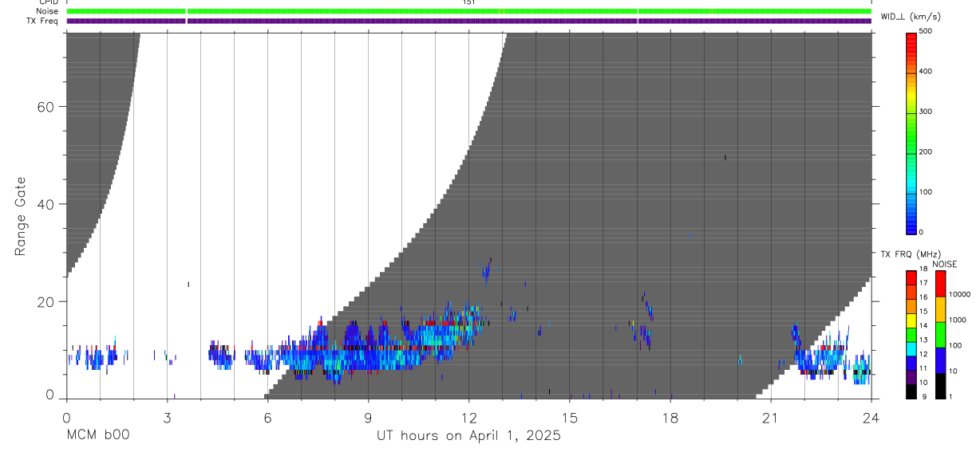Click the CPID row label
This screenshot has height=452, width=980.
pos(48,2)
